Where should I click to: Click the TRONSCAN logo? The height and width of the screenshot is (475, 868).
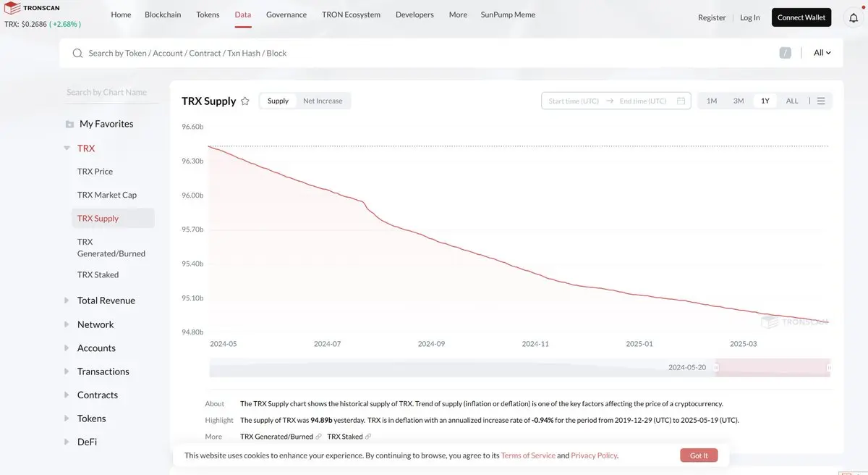coord(32,8)
